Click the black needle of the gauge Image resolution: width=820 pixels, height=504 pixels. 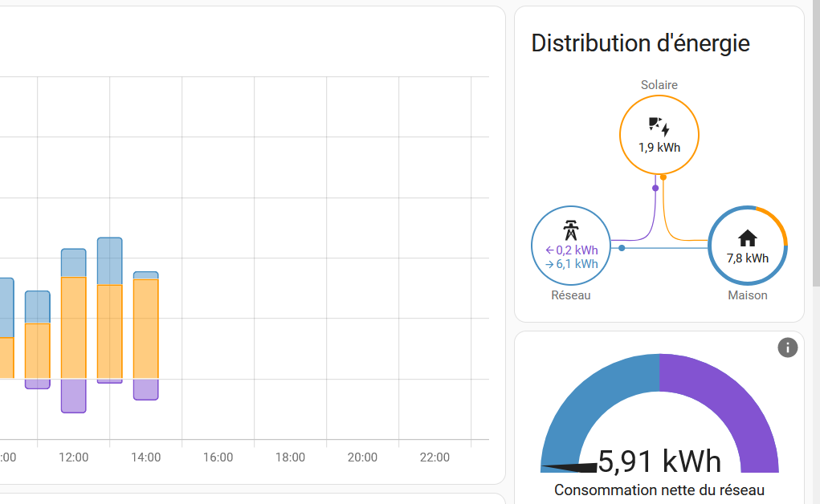569,467
